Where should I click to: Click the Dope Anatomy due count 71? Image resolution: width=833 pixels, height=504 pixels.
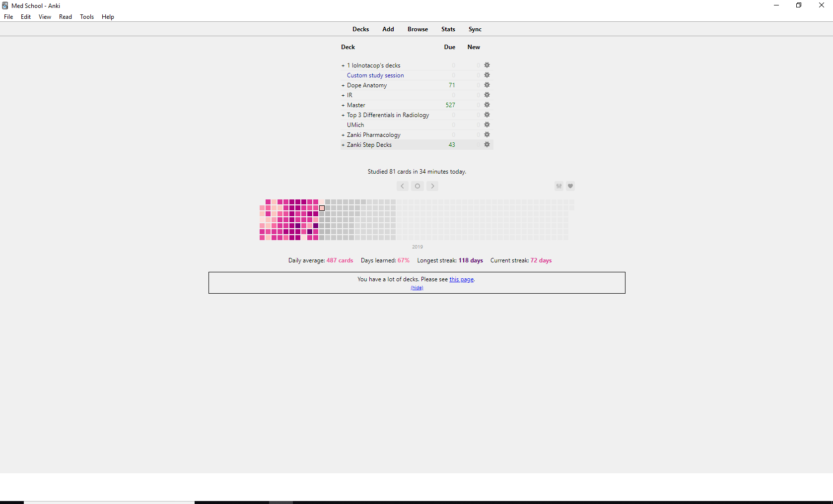click(x=452, y=85)
